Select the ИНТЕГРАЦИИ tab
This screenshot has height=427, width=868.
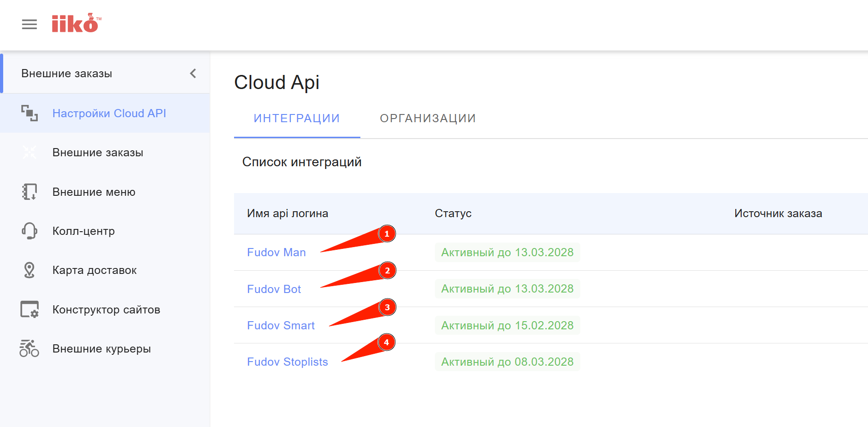[297, 119]
